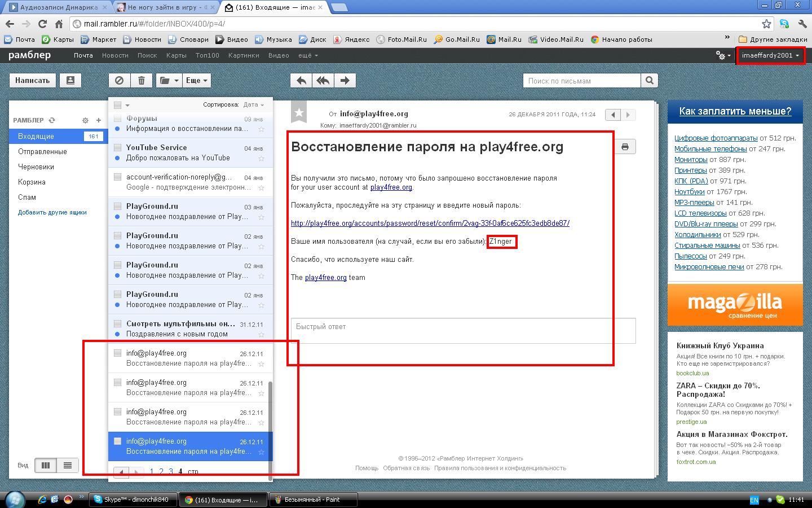The width and height of the screenshot is (812, 508).
Task: Delete message with the trash icon
Action: pos(142,81)
